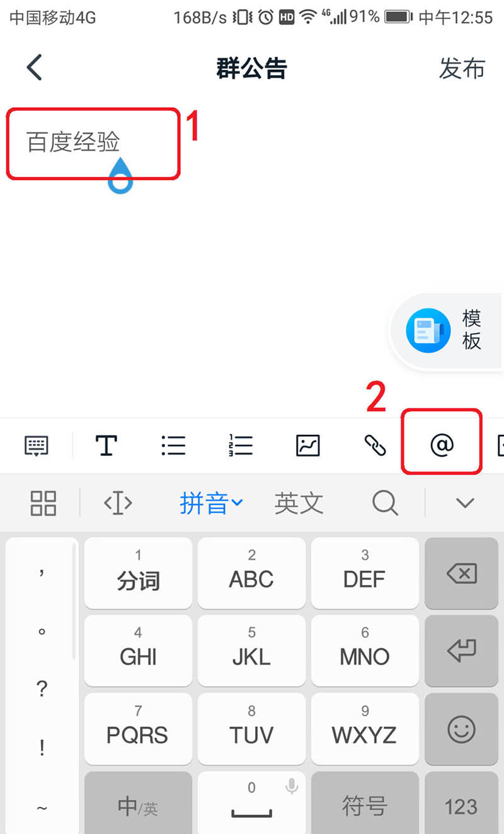Viewport: 504px width, 834px height.
Task: Expand the 拼音 input mode dropdown
Action: [x=211, y=503]
